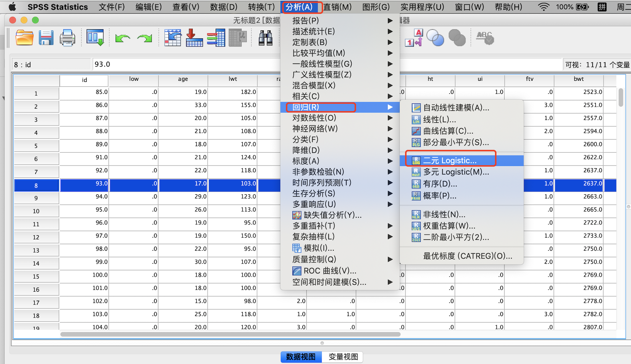Click the vertical scrollbar of data grid
This screenshot has height=364, width=631.
click(x=621, y=97)
